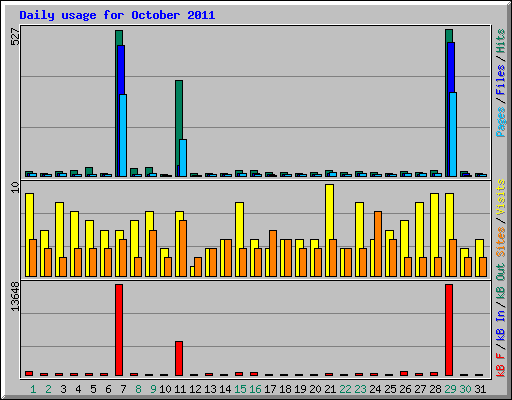Click day 12 on the x-axis
Image resolution: width=512 pixels, height=400 pixels.
(x=195, y=389)
